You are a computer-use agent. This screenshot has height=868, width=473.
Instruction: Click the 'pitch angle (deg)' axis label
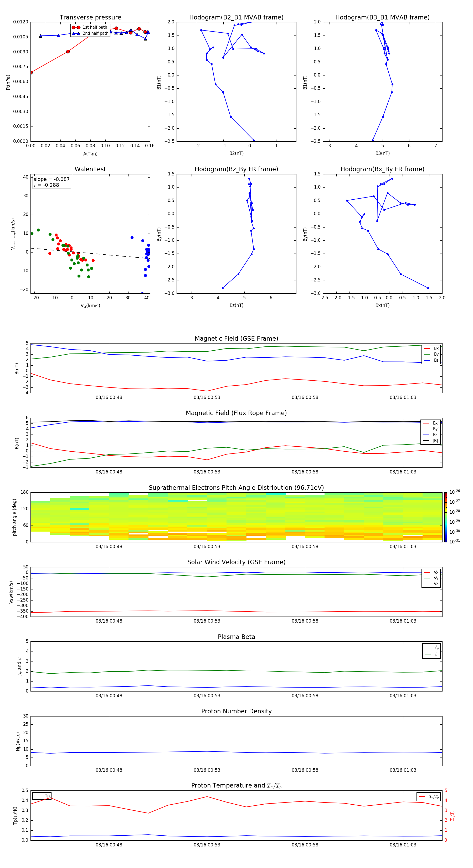click(14, 517)
